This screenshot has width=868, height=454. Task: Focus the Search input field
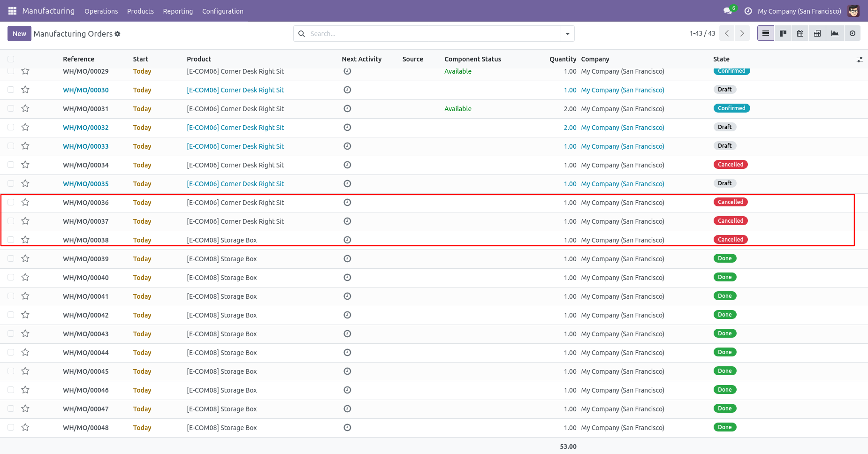coord(434,34)
